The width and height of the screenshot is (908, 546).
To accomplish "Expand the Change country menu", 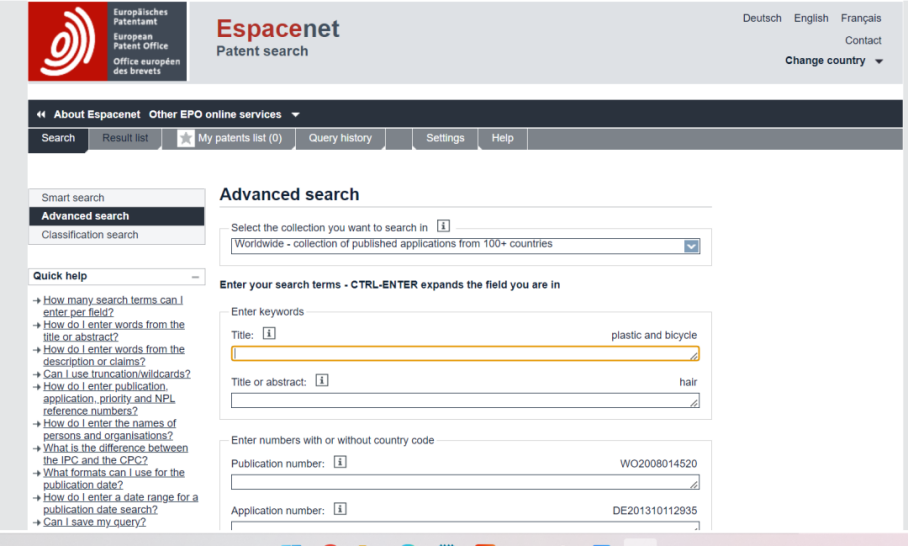I will 834,61.
